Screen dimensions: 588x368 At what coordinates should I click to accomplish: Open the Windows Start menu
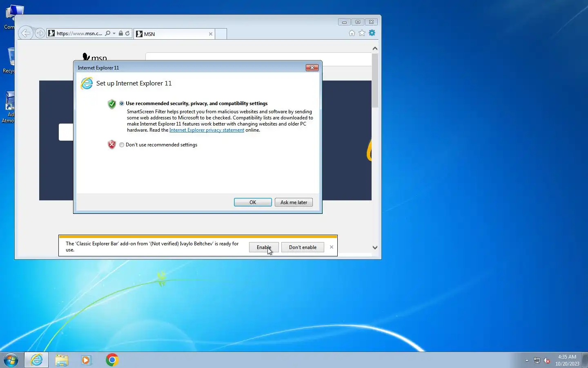11,360
